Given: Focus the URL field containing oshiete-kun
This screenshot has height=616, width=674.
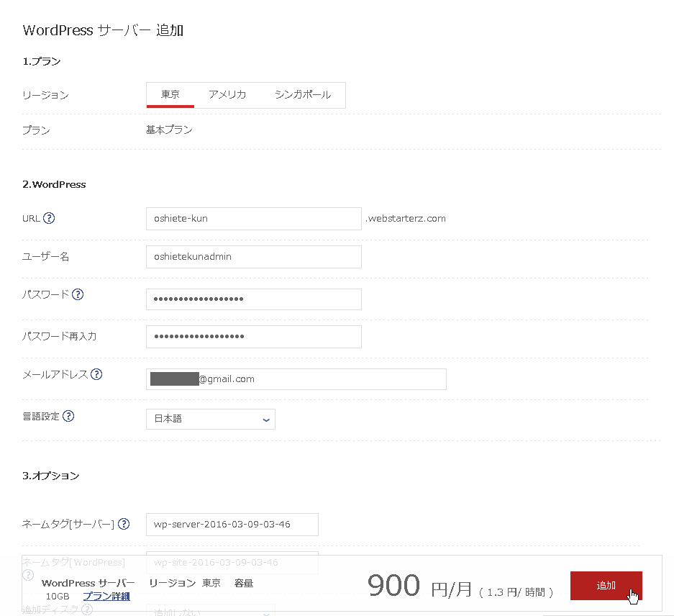Looking at the screenshot, I should (254, 219).
